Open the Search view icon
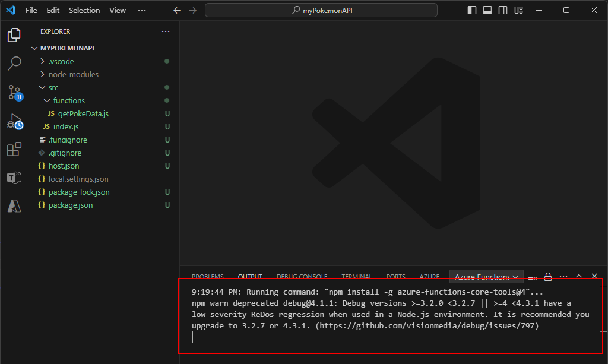The width and height of the screenshot is (608, 364). point(14,63)
